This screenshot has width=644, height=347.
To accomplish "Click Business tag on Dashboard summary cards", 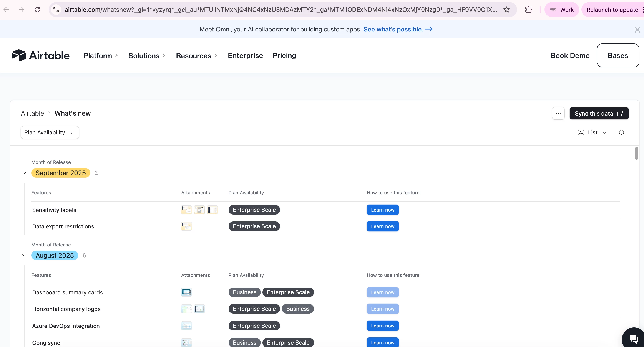I will pyautogui.click(x=244, y=292).
